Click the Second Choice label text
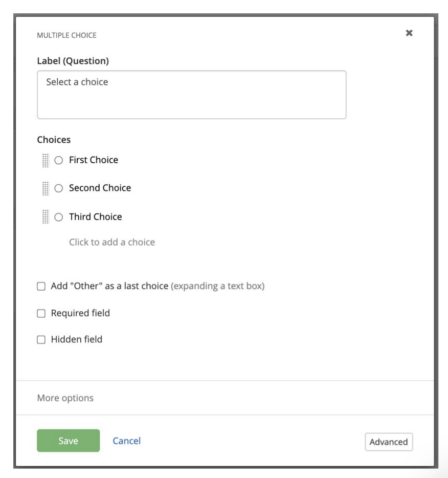 (100, 188)
